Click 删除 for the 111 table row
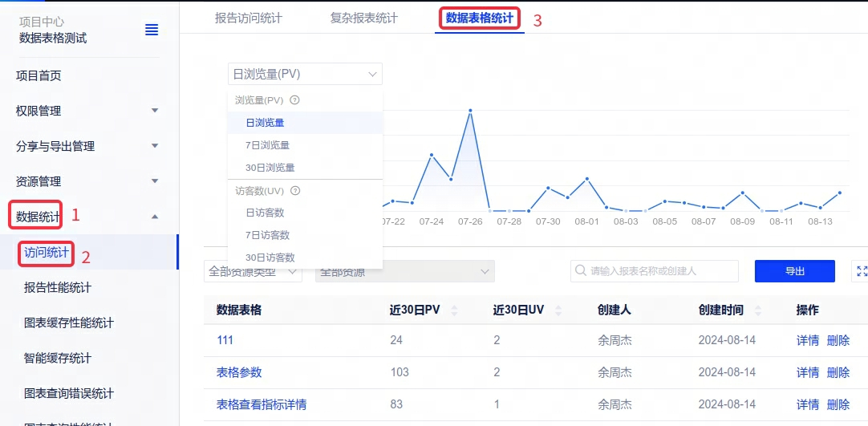 (x=838, y=340)
